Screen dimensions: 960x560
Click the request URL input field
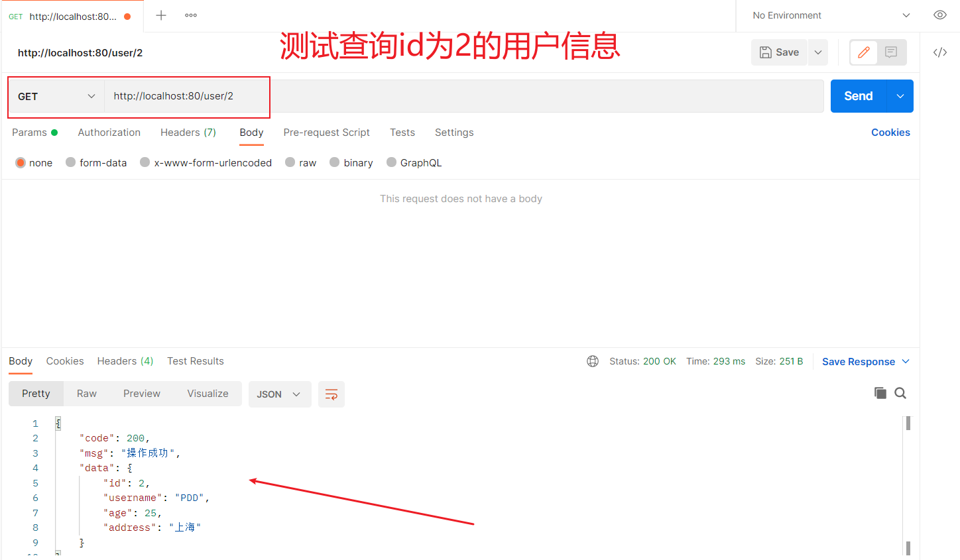(464, 96)
